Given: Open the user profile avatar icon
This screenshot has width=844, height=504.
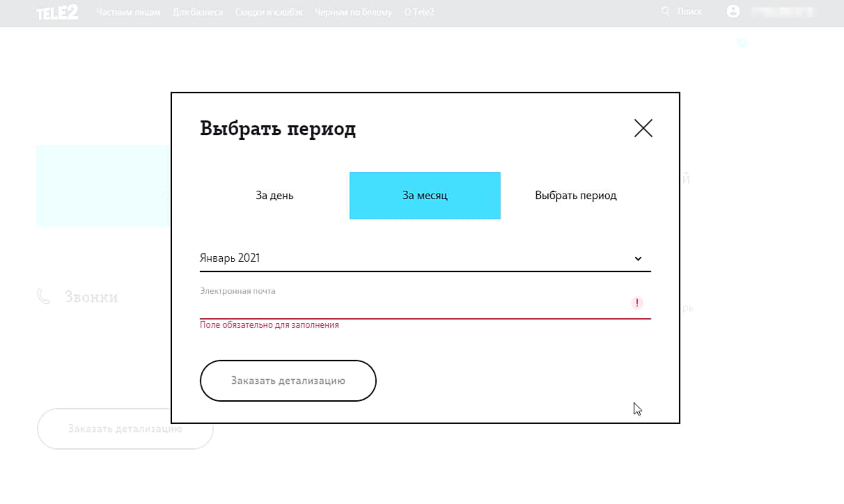Looking at the screenshot, I should point(733,12).
